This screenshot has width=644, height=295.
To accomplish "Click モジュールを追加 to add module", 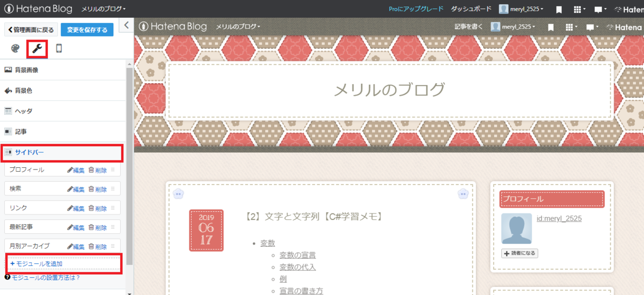I will click(x=63, y=263).
